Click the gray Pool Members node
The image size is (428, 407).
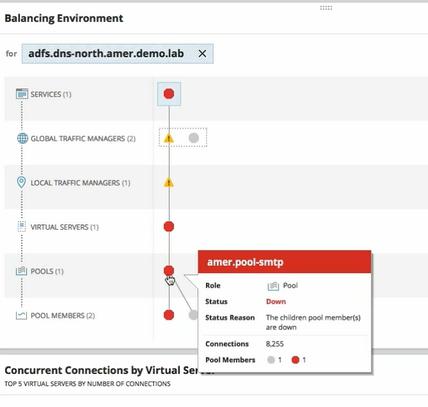pyautogui.click(x=193, y=315)
